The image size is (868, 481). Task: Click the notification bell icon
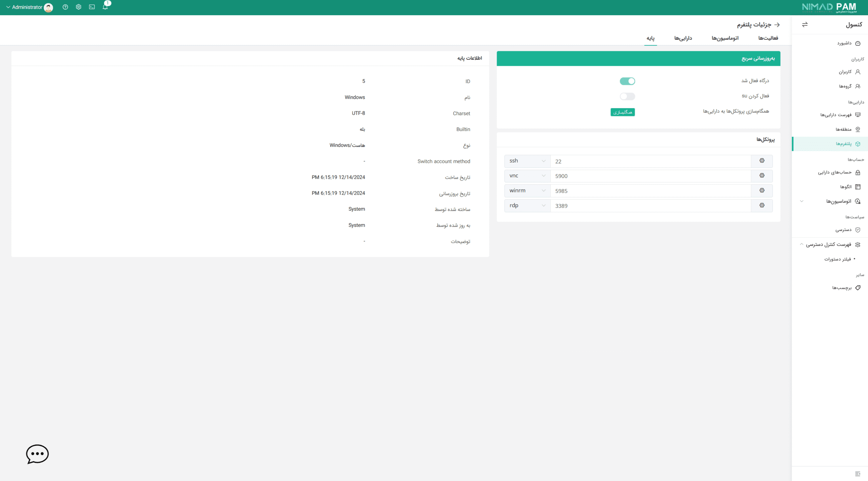(x=105, y=7)
